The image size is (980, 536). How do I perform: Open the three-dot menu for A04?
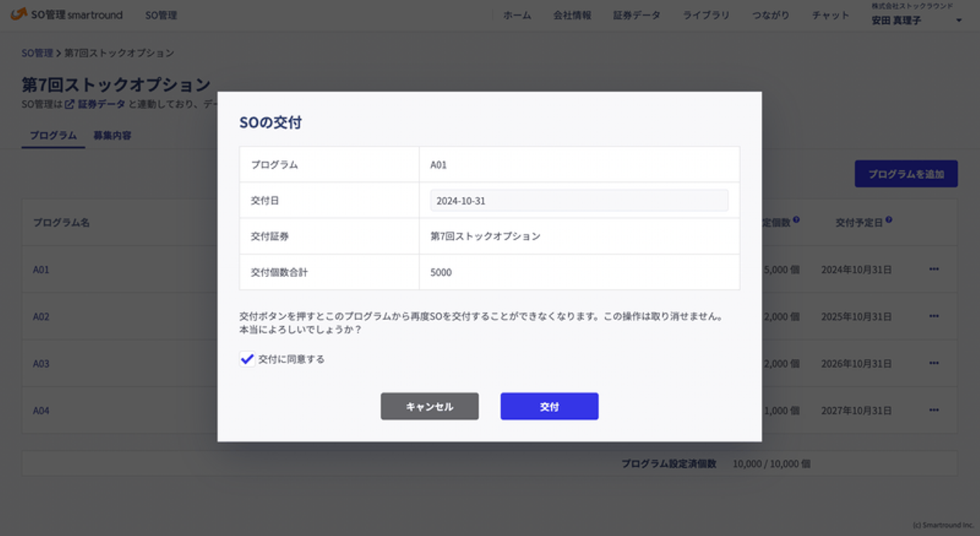934,410
